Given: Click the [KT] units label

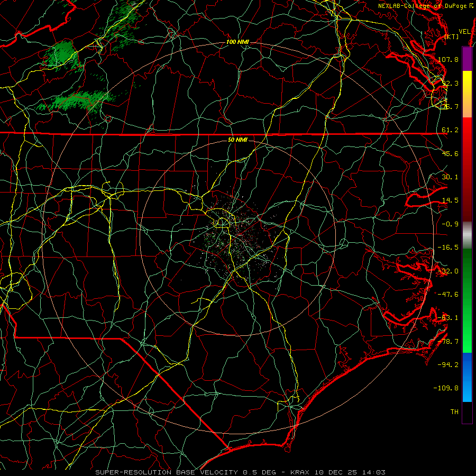Looking at the screenshot, I should [x=452, y=36].
